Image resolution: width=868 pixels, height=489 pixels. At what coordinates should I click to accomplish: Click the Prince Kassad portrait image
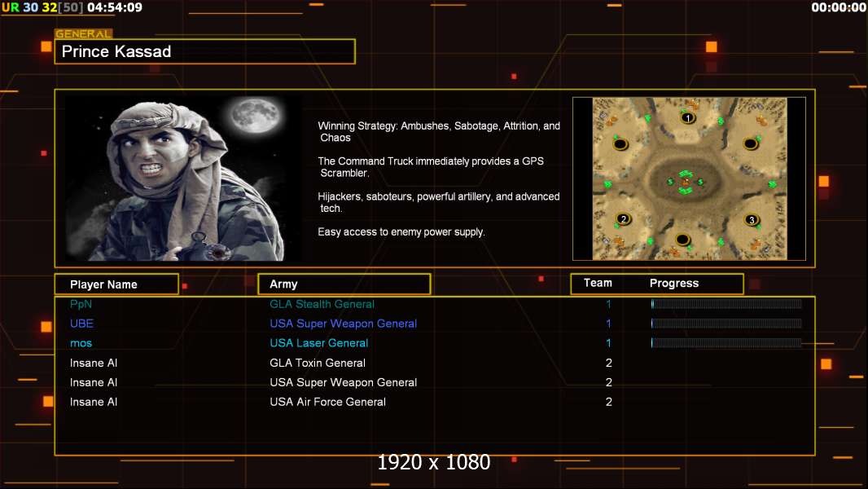coord(184,178)
